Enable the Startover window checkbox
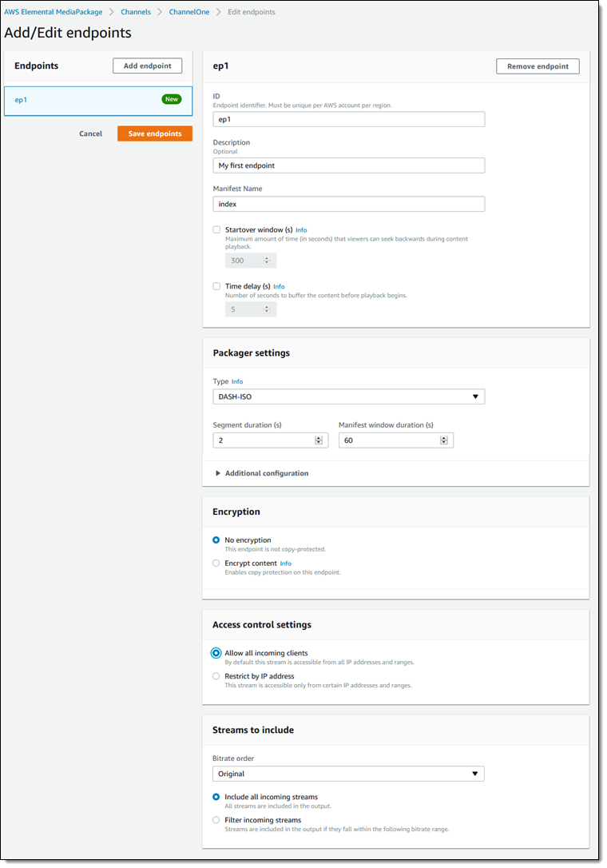The width and height of the screenshot is (607, 868). coord(216,230)
